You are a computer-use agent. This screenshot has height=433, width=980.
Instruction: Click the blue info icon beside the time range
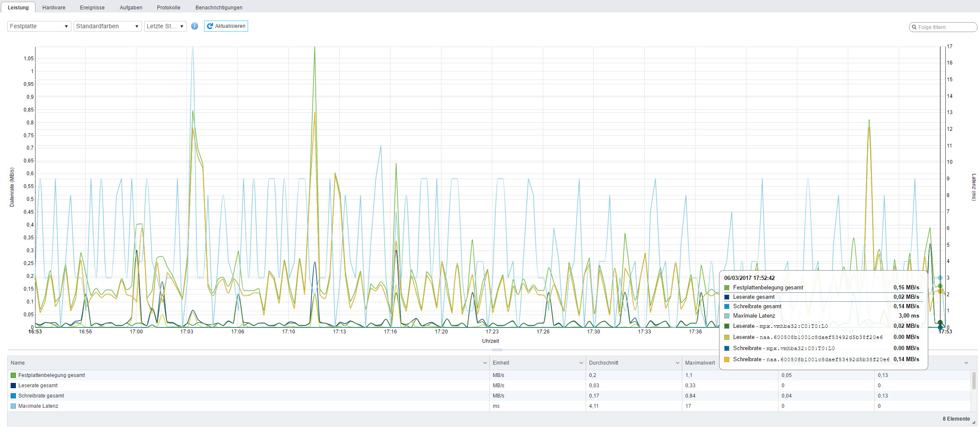[195, 26]
